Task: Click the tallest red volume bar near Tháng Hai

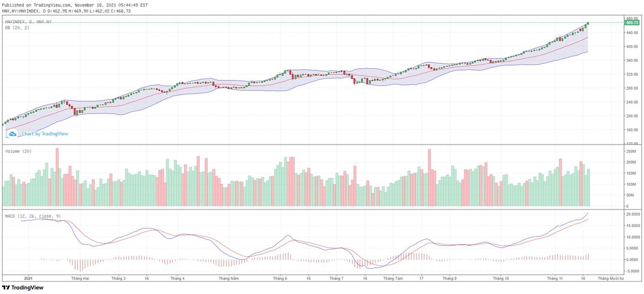Action: point(57,177)
